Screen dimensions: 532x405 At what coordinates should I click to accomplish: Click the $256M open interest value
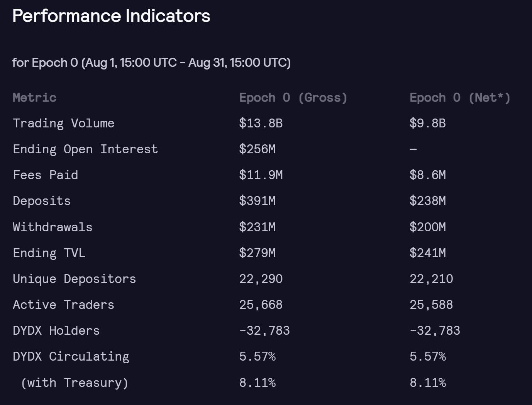(x=258, y=149)
